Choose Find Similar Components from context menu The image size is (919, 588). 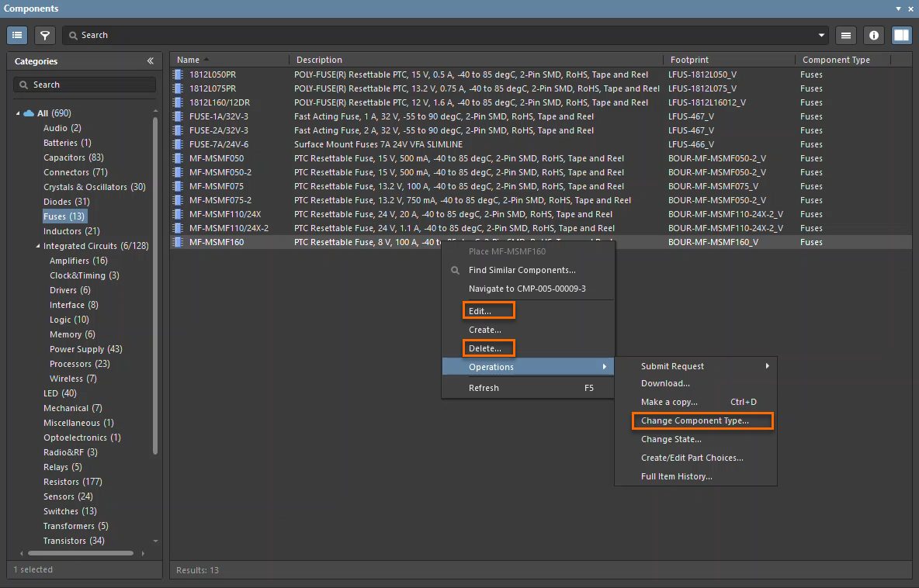click(x=528, y=270)
